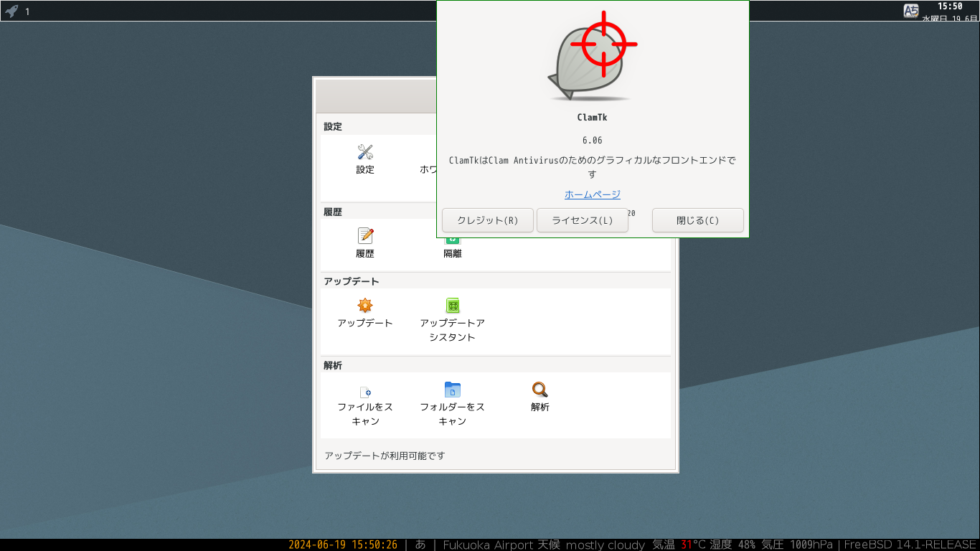Image resolution: width=980 pixels, height=551 pixels.
Task: Click workspace number 1 in top panel
Action: coord(27,11)
